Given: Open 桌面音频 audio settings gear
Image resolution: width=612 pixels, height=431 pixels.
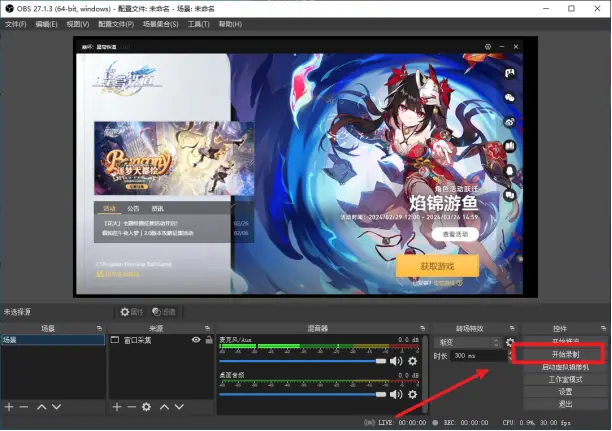Looking at the screenshot, I should [413, 394].
